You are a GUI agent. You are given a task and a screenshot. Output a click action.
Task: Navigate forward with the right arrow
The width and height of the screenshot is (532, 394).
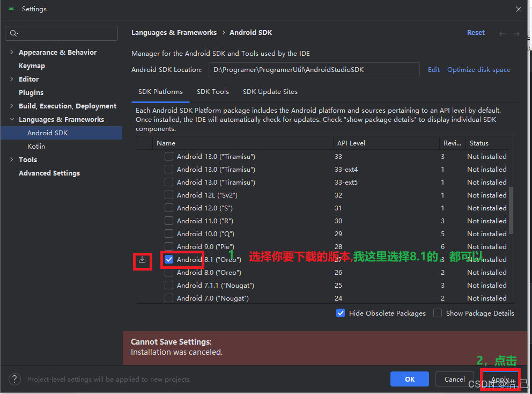coord(516,34)
